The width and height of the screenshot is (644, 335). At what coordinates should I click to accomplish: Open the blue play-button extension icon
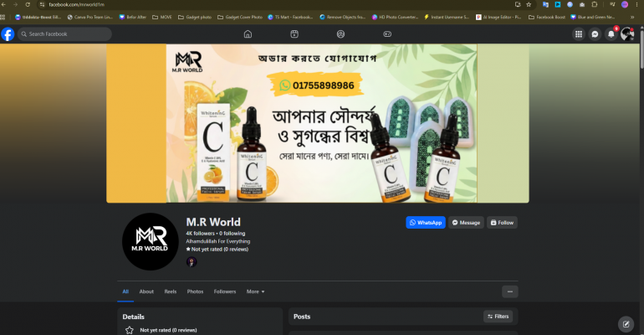point(557,4)
